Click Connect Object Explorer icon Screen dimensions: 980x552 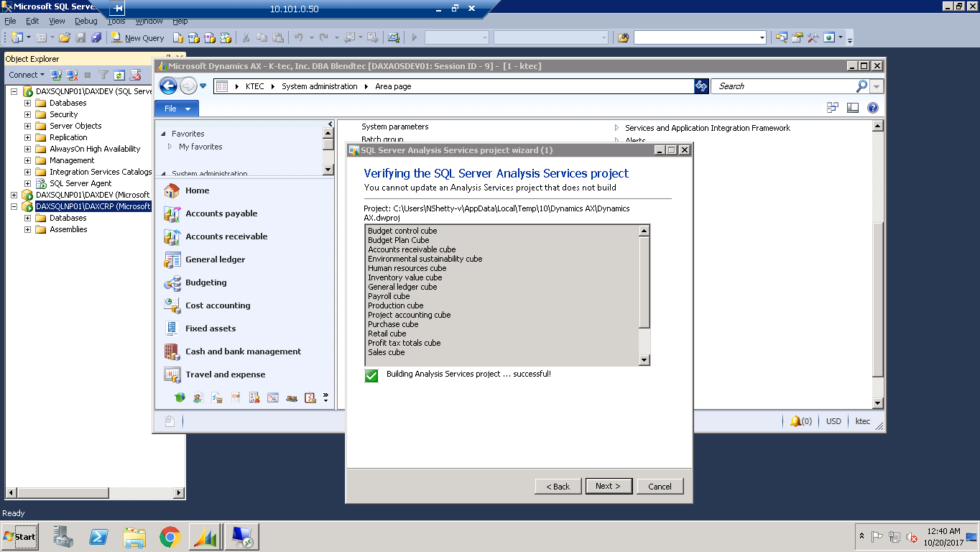pos(56,75)
